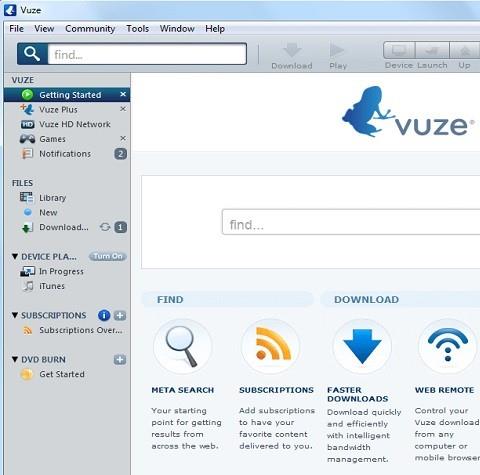The width and height of the screenshot is (480, 475).
Task: Click the META SEARCH heading link
Action: tap(183, 390)
